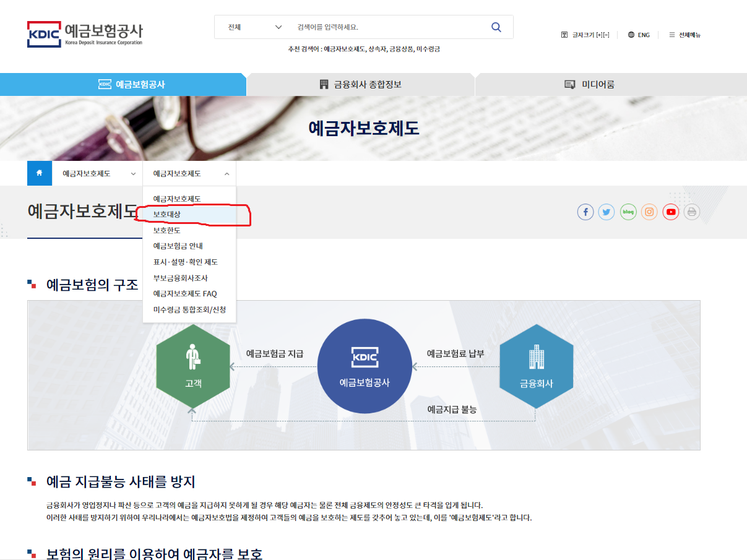Screen dimensions: 747x560
Task: Open 전체메뉴 full menu
Action: pyautogui.click(x=685, y=35)
